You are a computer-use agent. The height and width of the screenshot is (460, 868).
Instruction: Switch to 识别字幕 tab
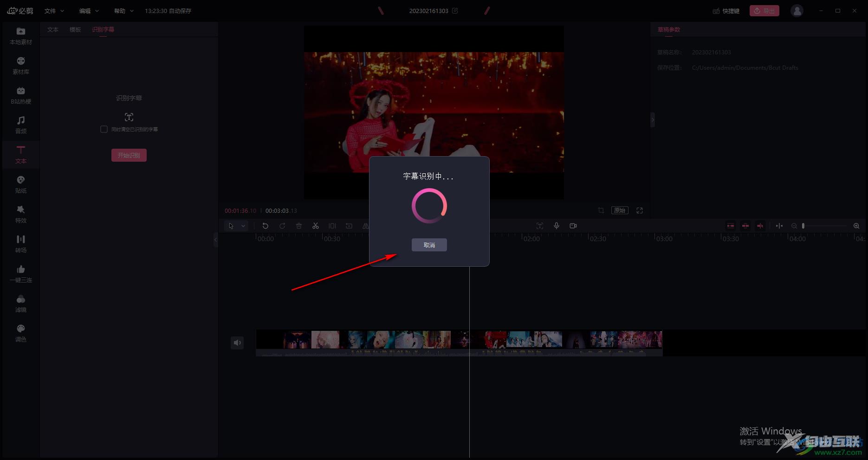click(103, 29)
